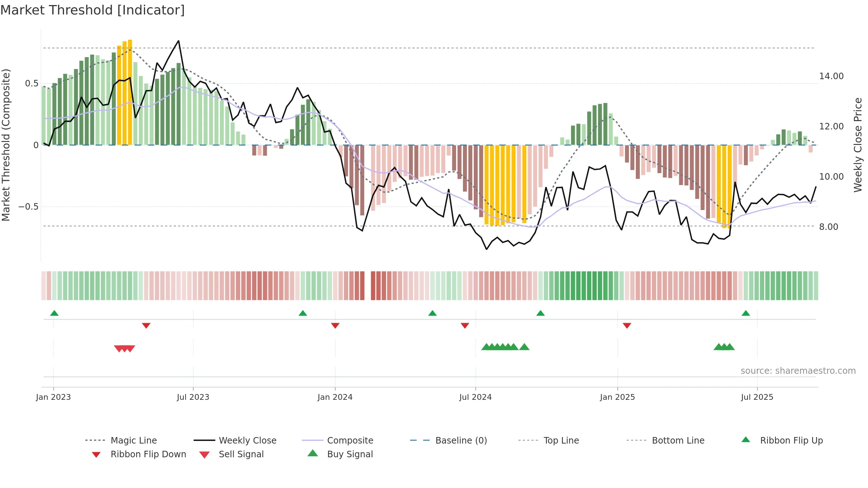Click the Market Threshold (Composite) axis title
The width and height of the screenshot is (868, 488).
point(6,145)
